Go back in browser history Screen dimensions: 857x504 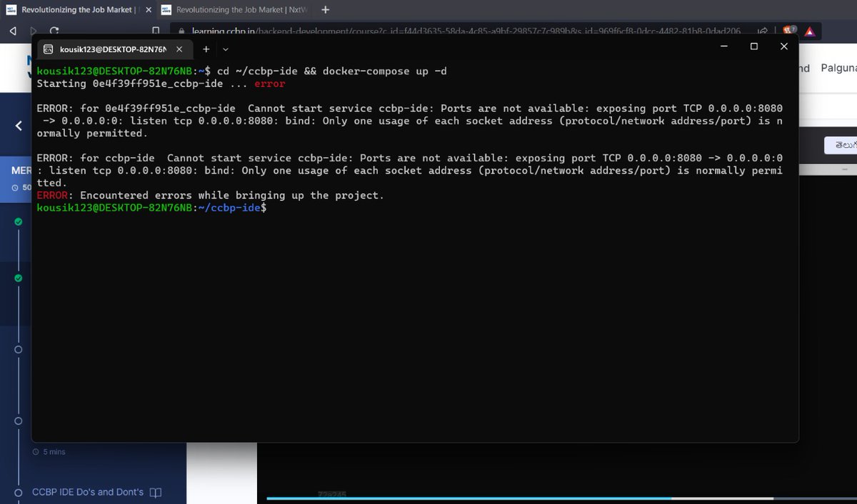pos(12,31)
